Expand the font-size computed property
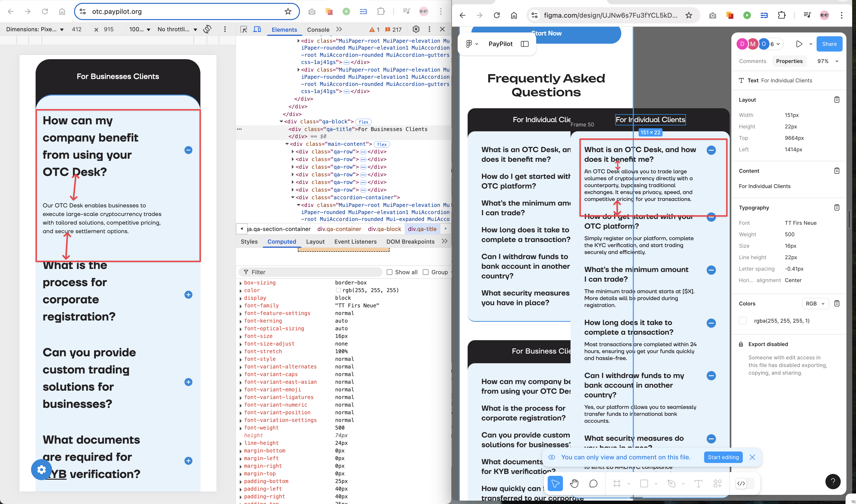The image size is (856, 504). point(241,336)
